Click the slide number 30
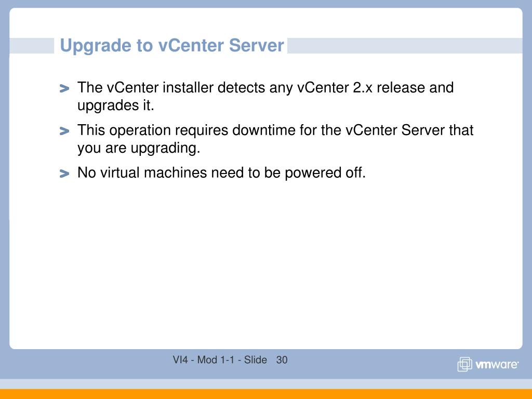 click(x=282, y=360)
